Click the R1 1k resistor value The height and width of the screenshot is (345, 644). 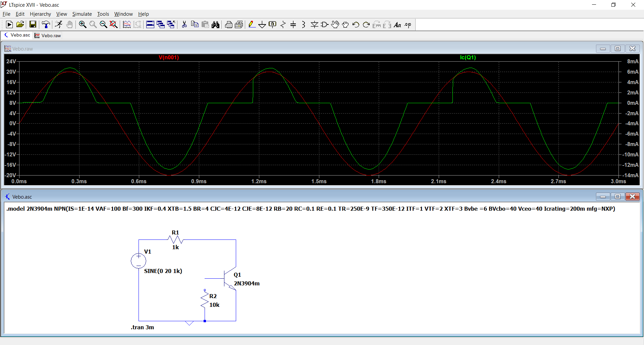(x=175, y=247)
